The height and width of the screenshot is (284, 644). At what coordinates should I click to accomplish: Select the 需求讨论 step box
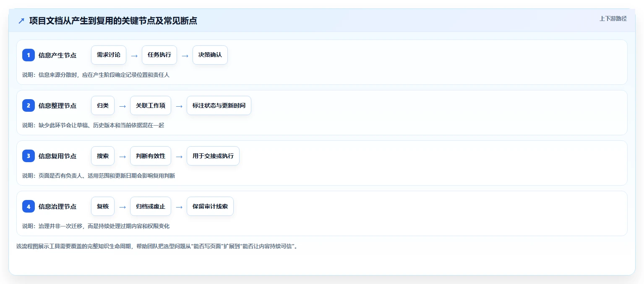109,55
